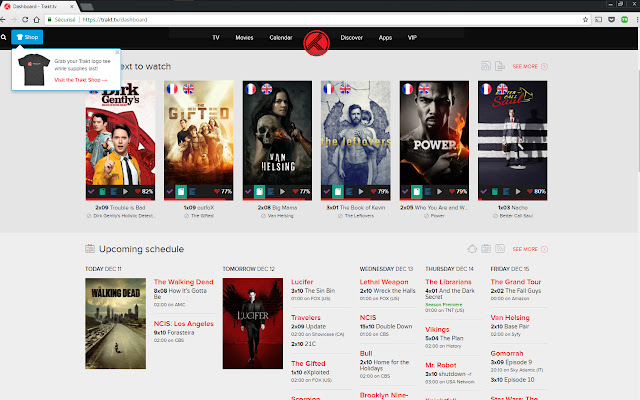Click See More for Up Next to watch
Screen dimensions: 640x400
tap(530, 67)
